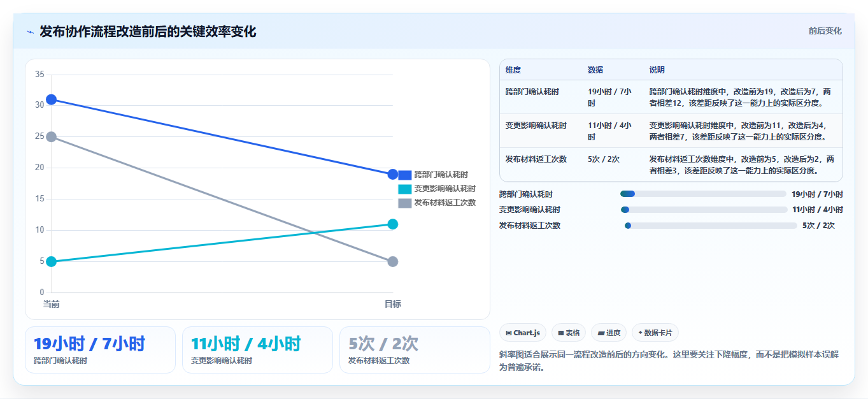Click the 发布材料返工次数 progress bar
868x399 pixels.
(711, 226)
